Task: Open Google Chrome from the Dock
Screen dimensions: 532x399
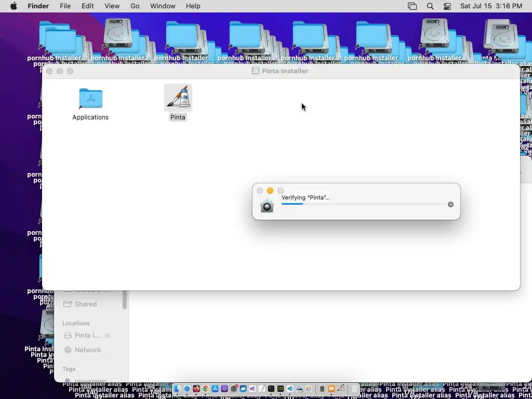Action: click(x=206, y=389)
